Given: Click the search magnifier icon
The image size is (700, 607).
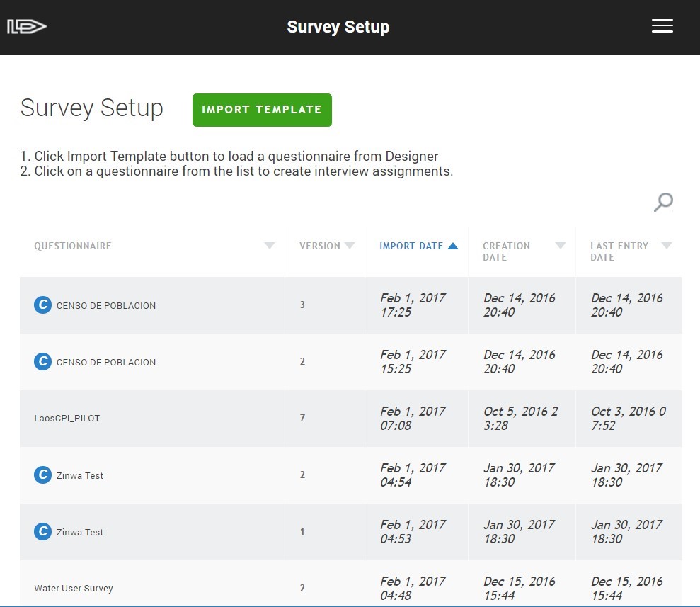Looking at the screenshot, I should click(663, 202).
